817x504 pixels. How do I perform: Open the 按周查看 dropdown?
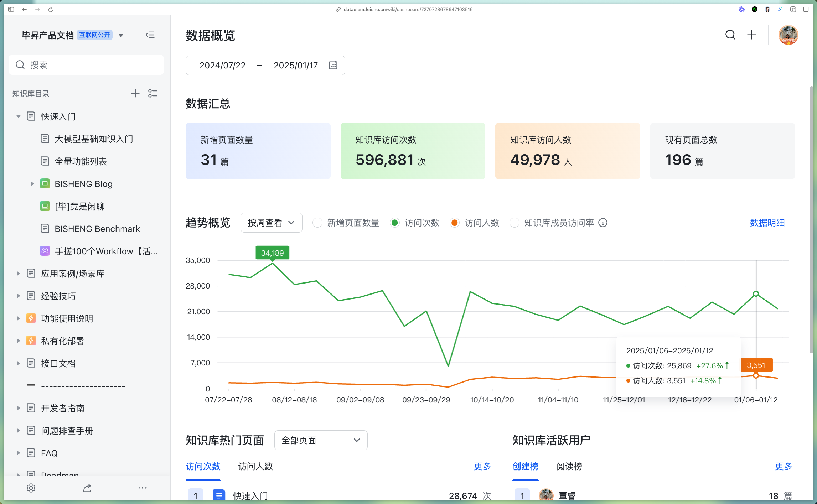pyautogui.click(x=271, y=223)
